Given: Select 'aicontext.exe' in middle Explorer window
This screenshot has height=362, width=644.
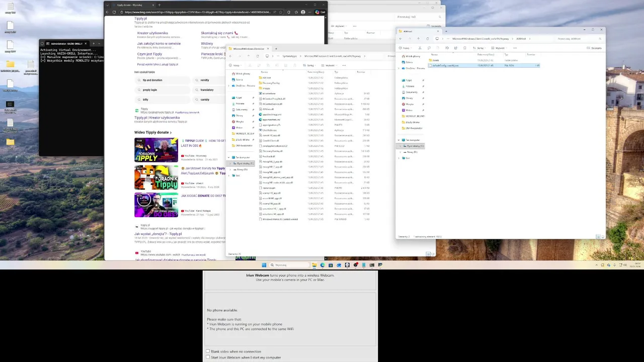Looking at the screenshot, I should coord(269,94).
